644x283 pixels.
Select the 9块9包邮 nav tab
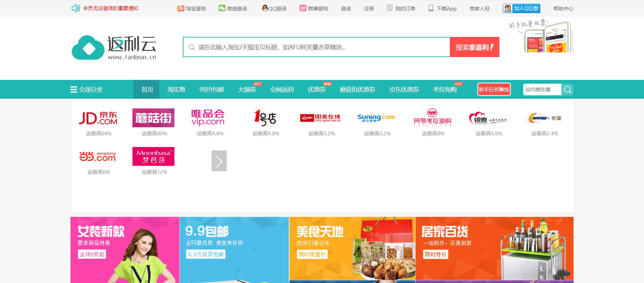coord(212,89)
